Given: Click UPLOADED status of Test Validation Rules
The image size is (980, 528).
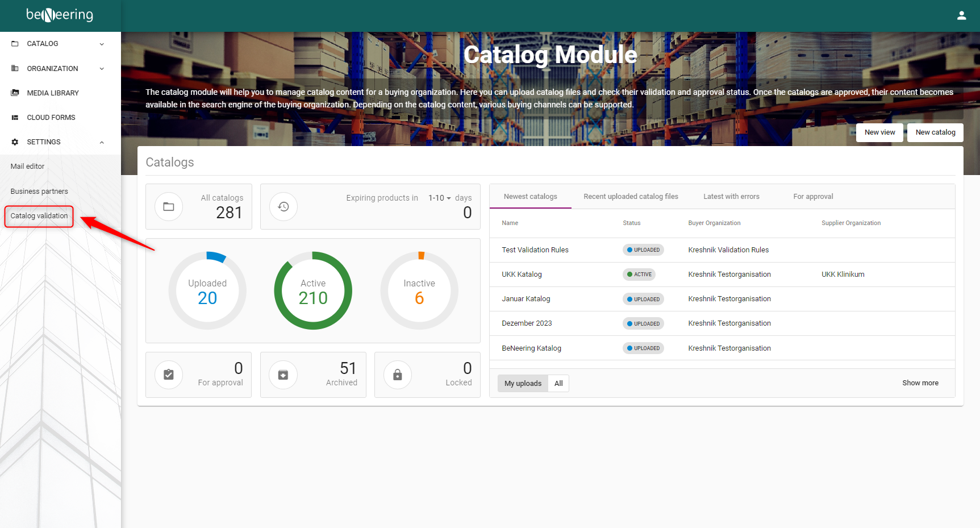Looking at the screenshot, I should coord(643,250).
